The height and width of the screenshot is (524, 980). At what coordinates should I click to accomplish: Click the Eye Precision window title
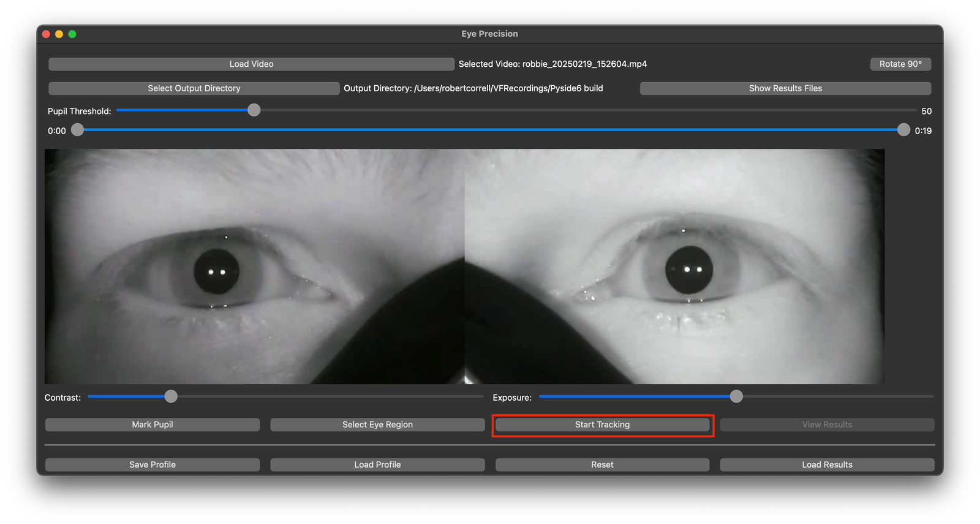pyautogui.click(x=489, y=34)
